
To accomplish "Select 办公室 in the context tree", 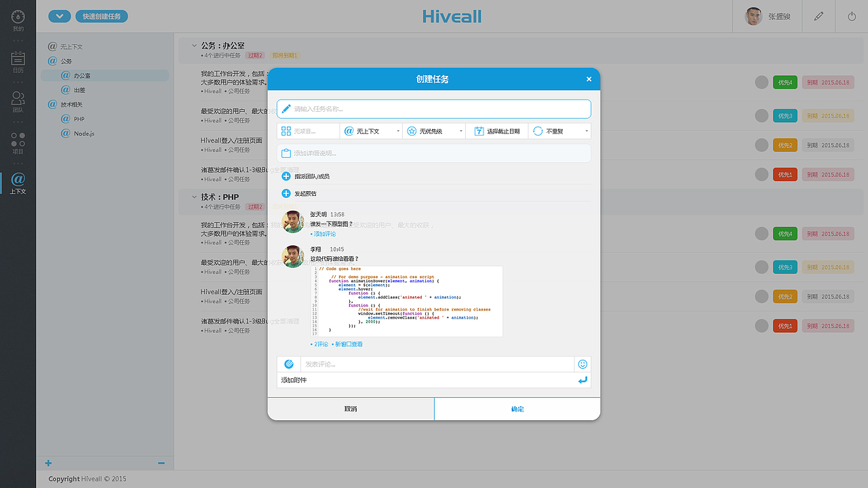I will pos(104,75).
